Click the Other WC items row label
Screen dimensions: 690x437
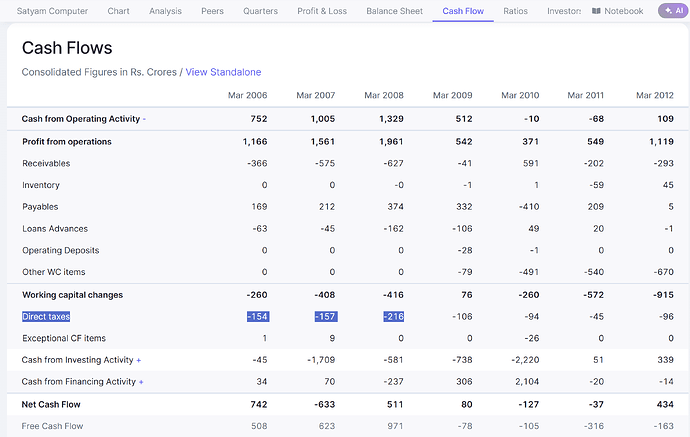pos(54,272)
